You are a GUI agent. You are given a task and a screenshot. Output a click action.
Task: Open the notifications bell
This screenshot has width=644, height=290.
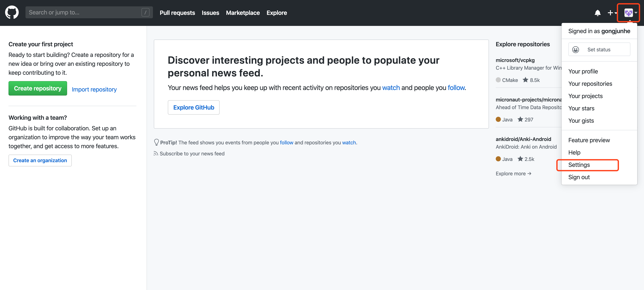(x=597, y=13)
